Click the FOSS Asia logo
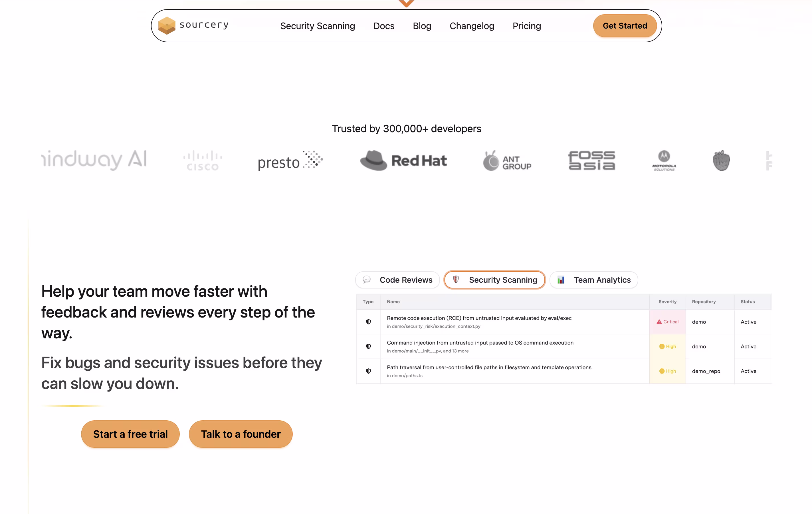 click(x=591, y=161)
